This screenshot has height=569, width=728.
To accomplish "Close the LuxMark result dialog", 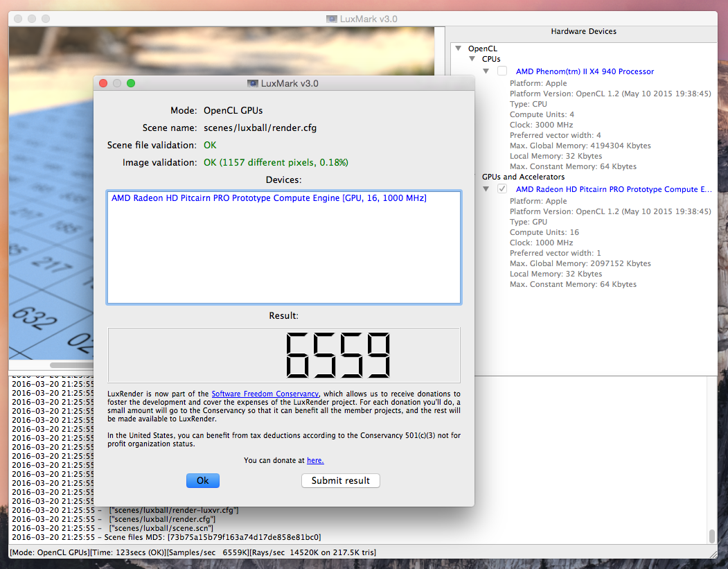I will pyautogui.click(x=103, y=83).
